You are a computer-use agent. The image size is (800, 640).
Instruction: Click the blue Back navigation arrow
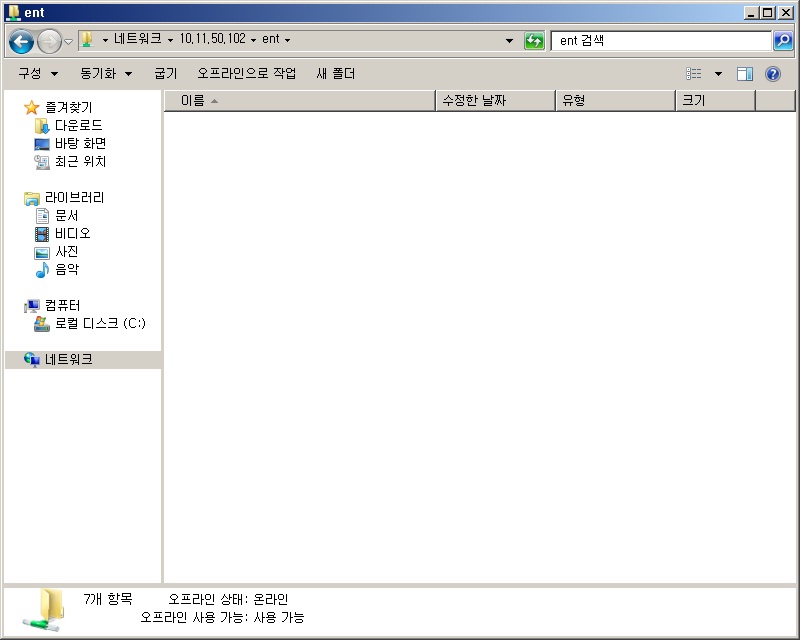point(21,41)
